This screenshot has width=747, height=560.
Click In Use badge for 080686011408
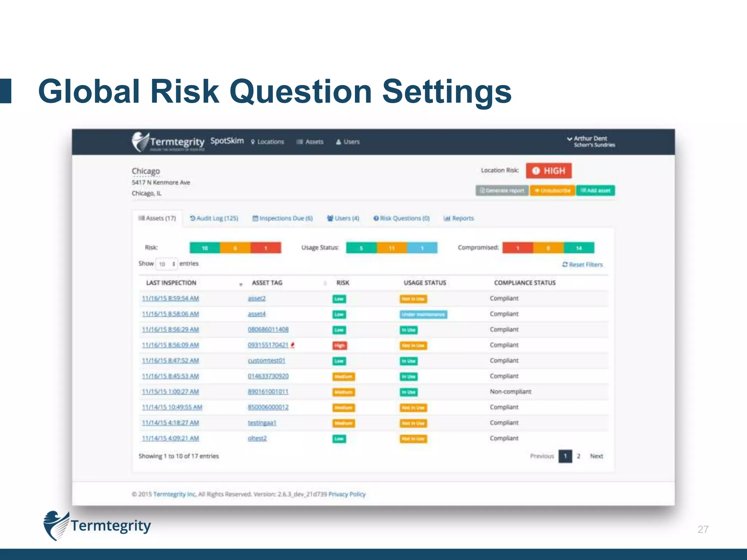coord(409,330)
